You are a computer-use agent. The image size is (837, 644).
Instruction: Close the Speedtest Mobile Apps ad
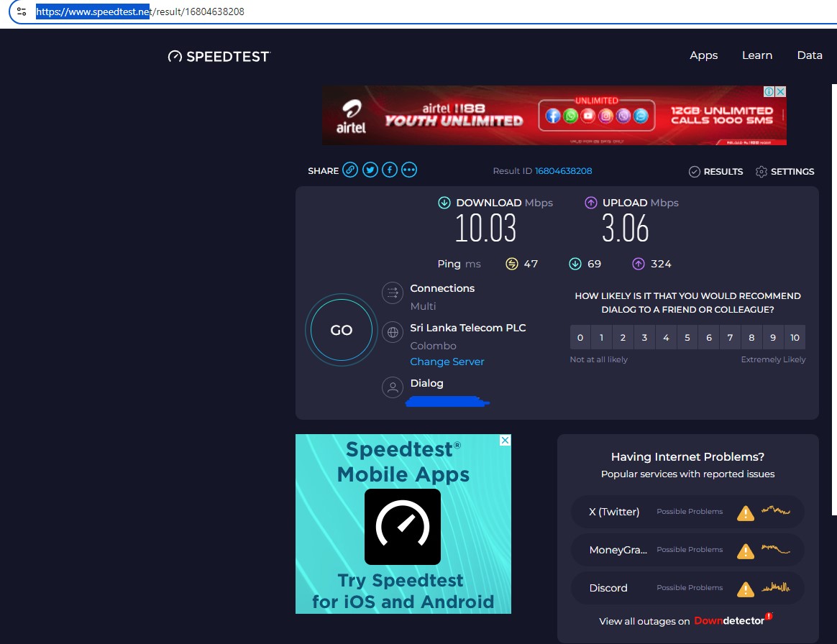(x=505, y=440)
